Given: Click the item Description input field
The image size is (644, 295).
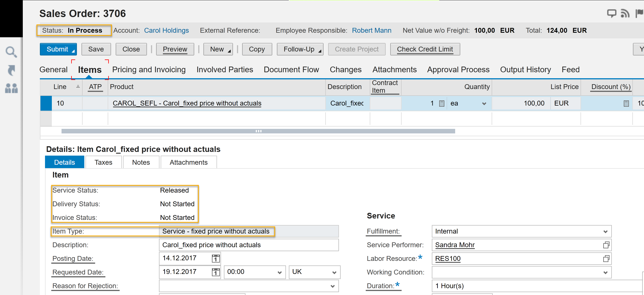Looking at the screenshot, I should tap(249, 245).
